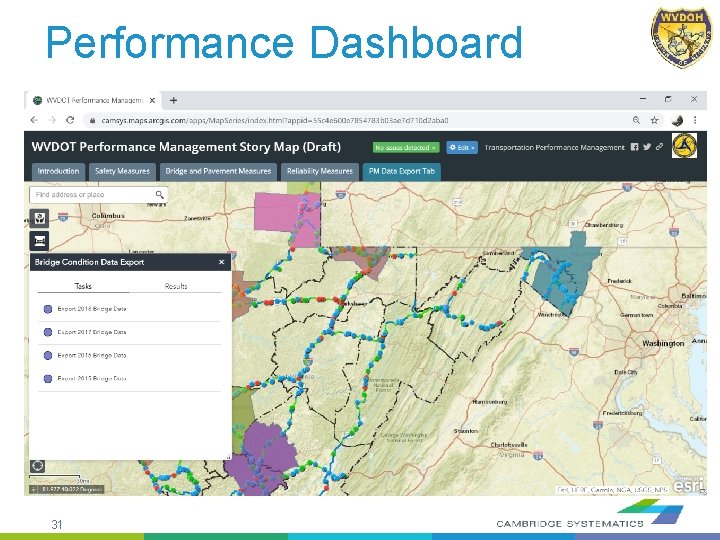Copy the share link icon
This screenshot has width=720, height=540.
pyautogui.click(x=659, y=147)
